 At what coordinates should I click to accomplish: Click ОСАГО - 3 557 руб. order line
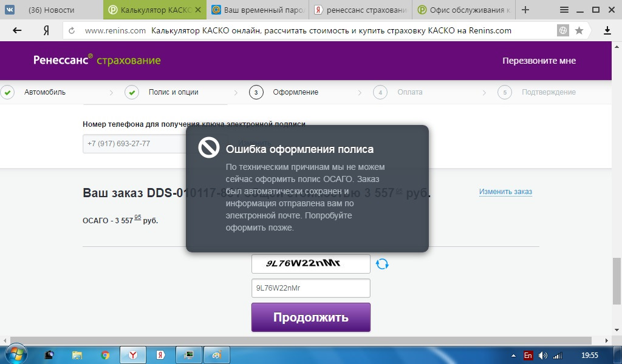pyautogui.click(x=120, y=220)
